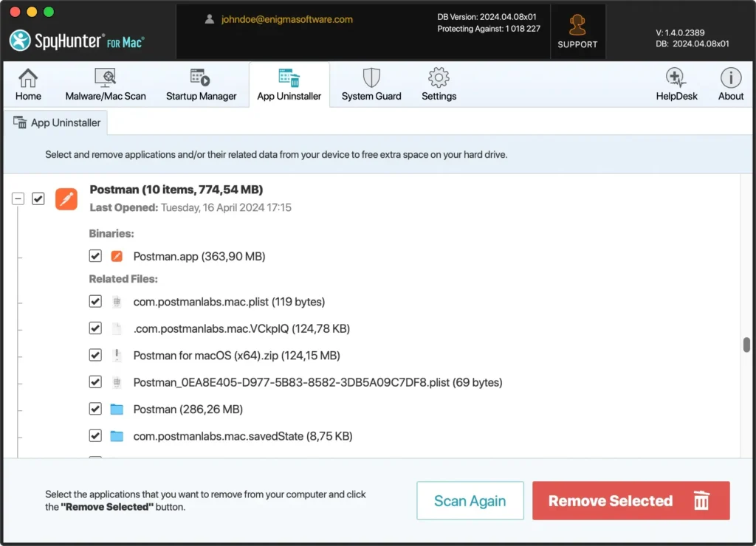This screenshot has width=756, height=546.
Task: Click the macOS green zoom button
Action: (49, 12)
